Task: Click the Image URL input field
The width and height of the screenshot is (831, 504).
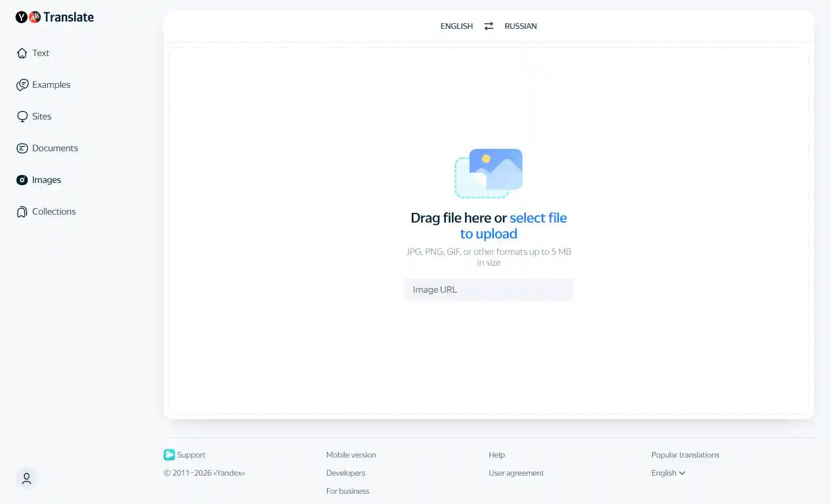Action: point(488,289)
